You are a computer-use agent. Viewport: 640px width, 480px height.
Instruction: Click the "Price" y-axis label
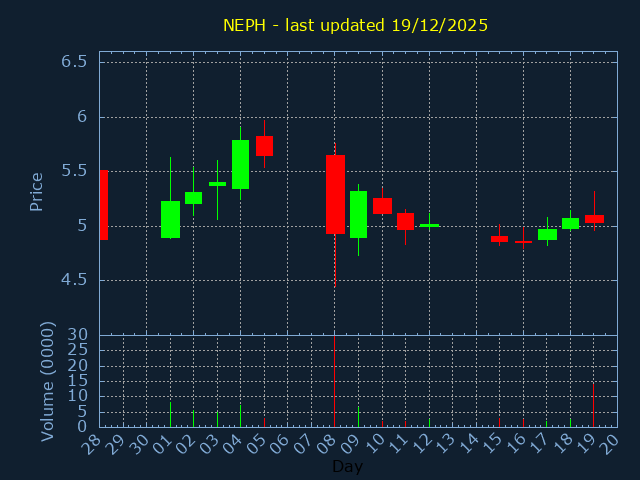click(37, 191)
